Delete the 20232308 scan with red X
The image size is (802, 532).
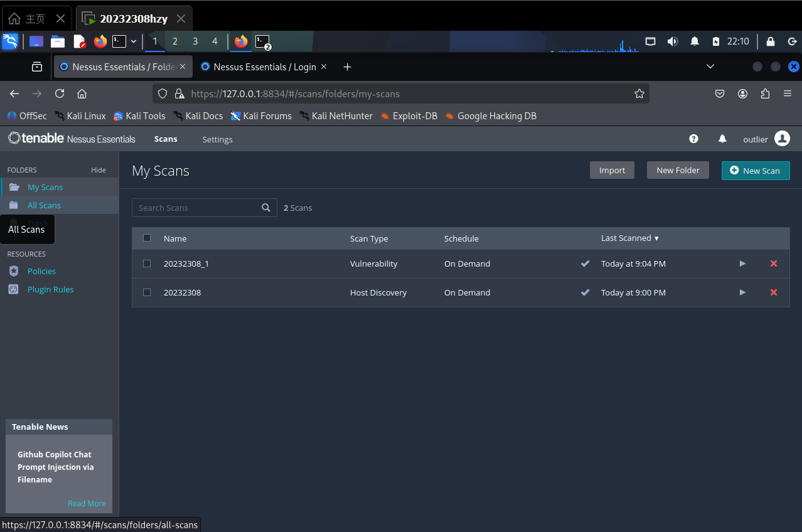pyautogui.click(x=774, y=292)
